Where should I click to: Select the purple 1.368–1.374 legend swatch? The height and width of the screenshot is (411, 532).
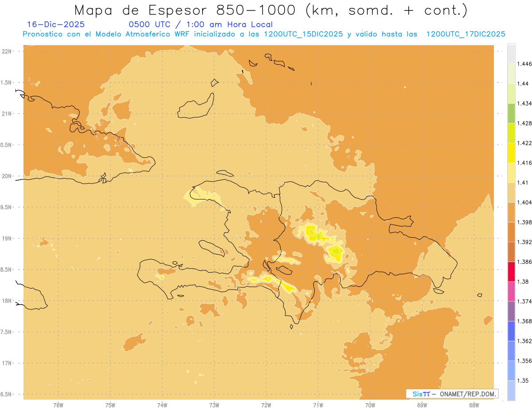point(511,311)
